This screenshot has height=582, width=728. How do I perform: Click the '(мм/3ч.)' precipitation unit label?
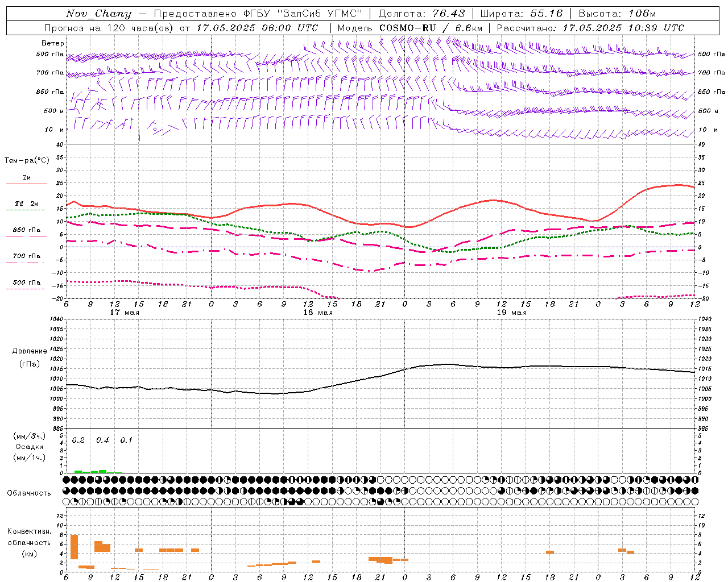tap(30, 436)
